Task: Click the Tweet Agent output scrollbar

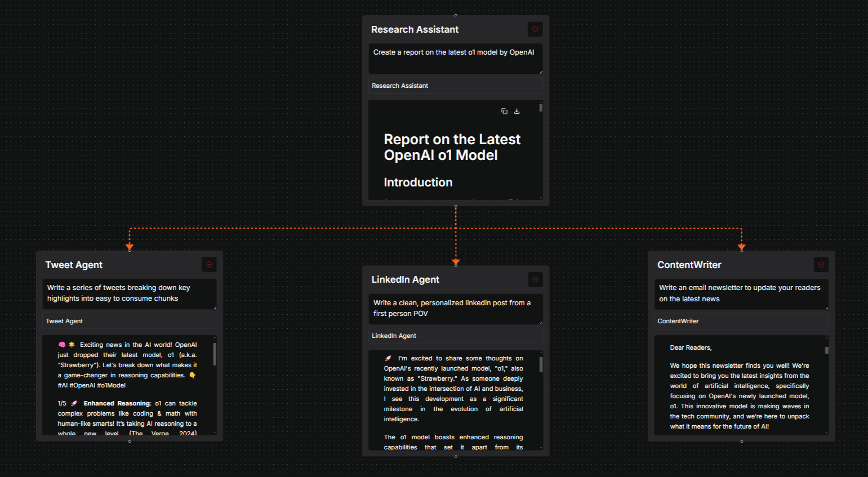Action: (x=215, y=355)
